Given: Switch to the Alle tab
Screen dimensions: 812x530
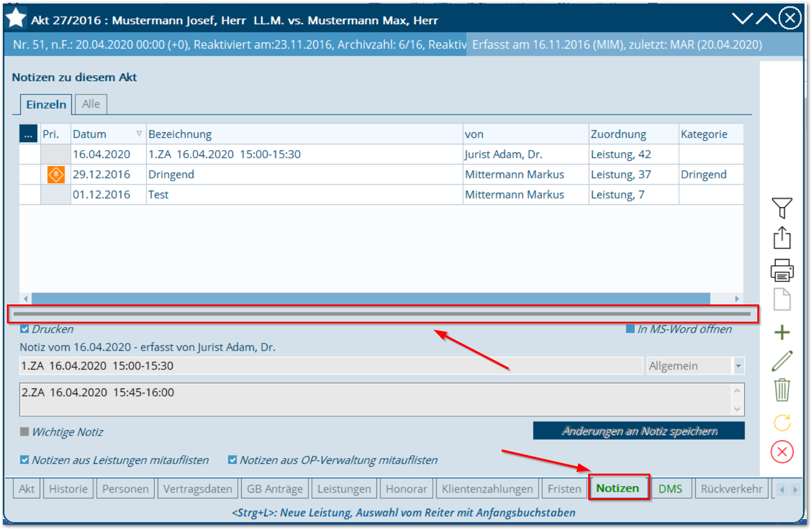Looking at the screenshot, I should (x=91, y=104).
